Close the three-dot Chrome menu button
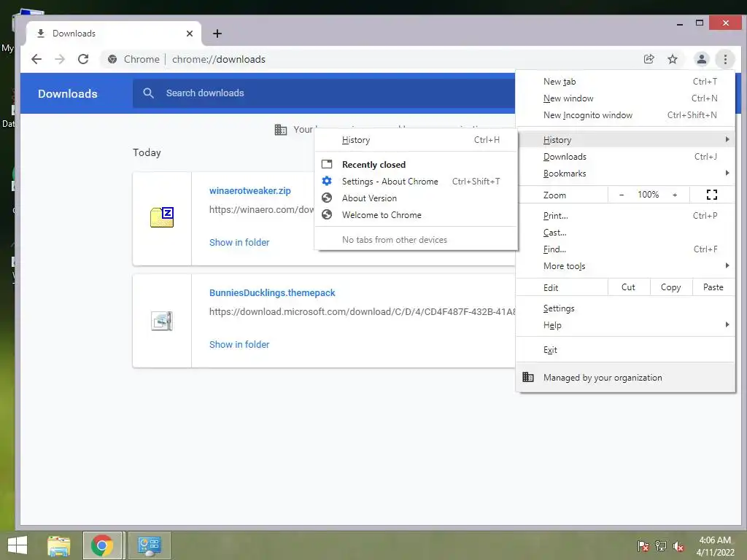This screenshot has height=560, width=747. click(x=725, y=59)
